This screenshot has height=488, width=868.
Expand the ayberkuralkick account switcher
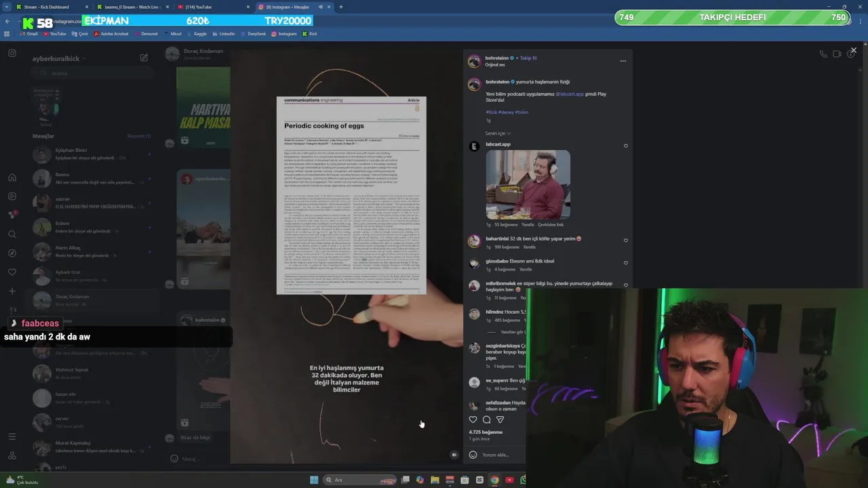pos(59,58)
